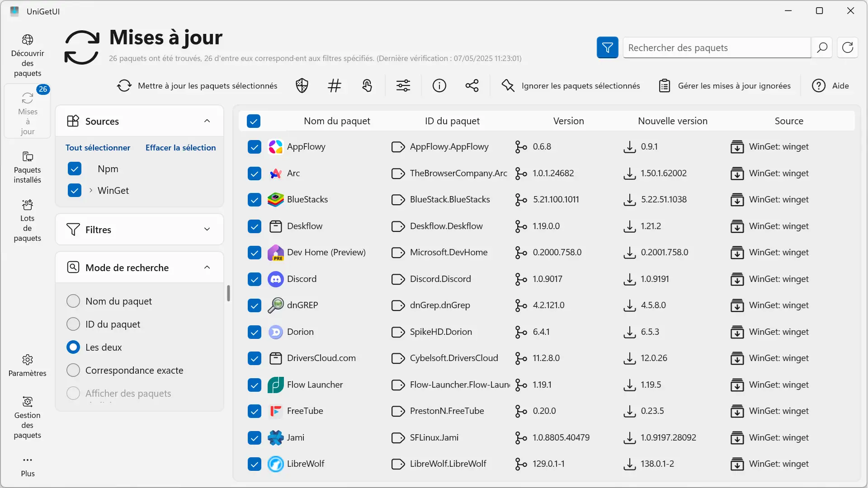Click the Jami app icon
Image resolution: width=868 pixels, height=488 pixels.
point(276,438)
